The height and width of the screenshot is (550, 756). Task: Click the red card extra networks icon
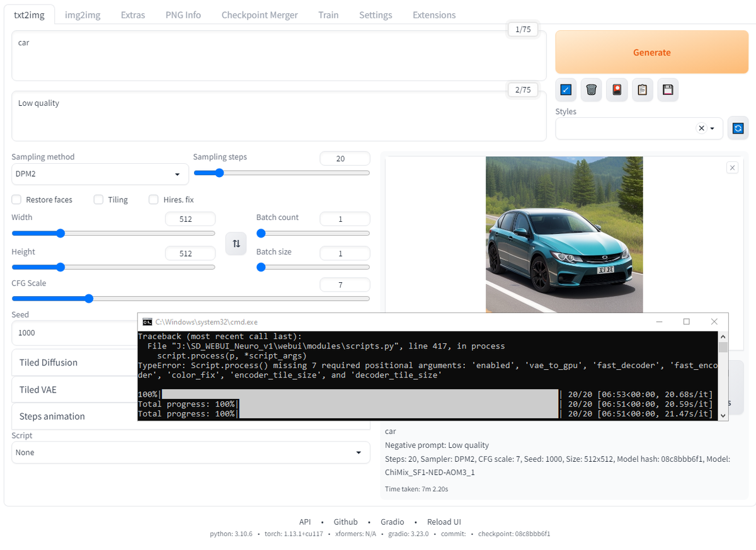617,90
